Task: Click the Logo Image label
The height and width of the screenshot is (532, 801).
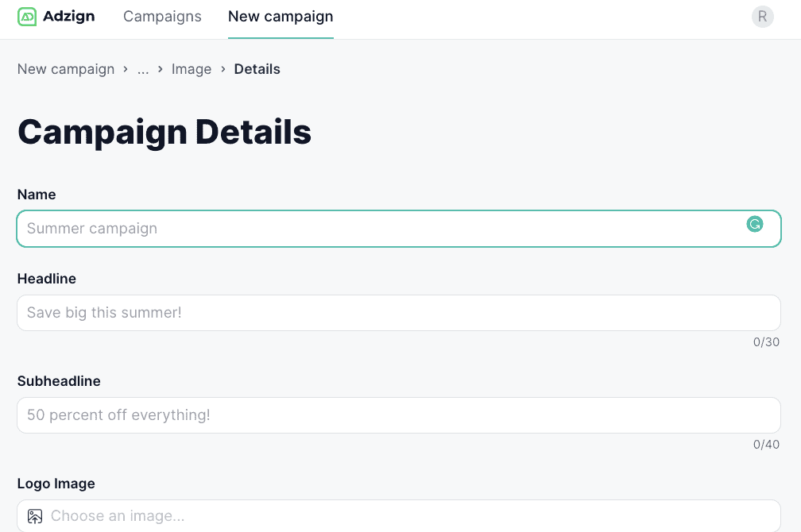Action: [x=56, y=484]
